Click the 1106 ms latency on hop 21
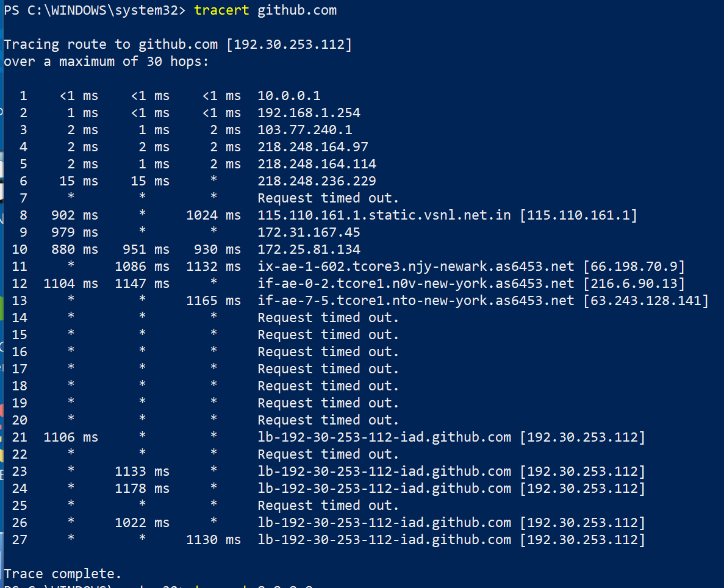This screenshot has height=588, width=724. pos(71,437)
